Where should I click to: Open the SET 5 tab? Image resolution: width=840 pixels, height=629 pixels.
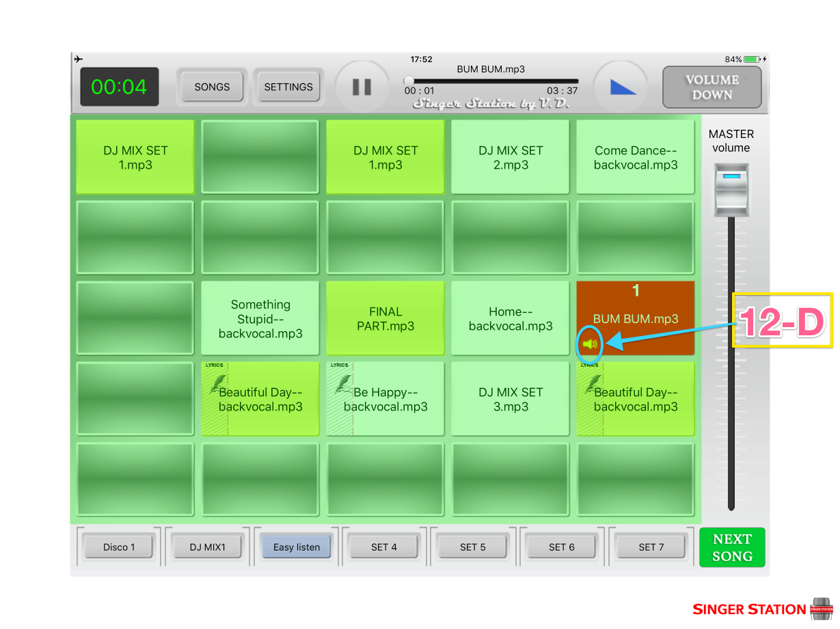[x=473, y=547]
